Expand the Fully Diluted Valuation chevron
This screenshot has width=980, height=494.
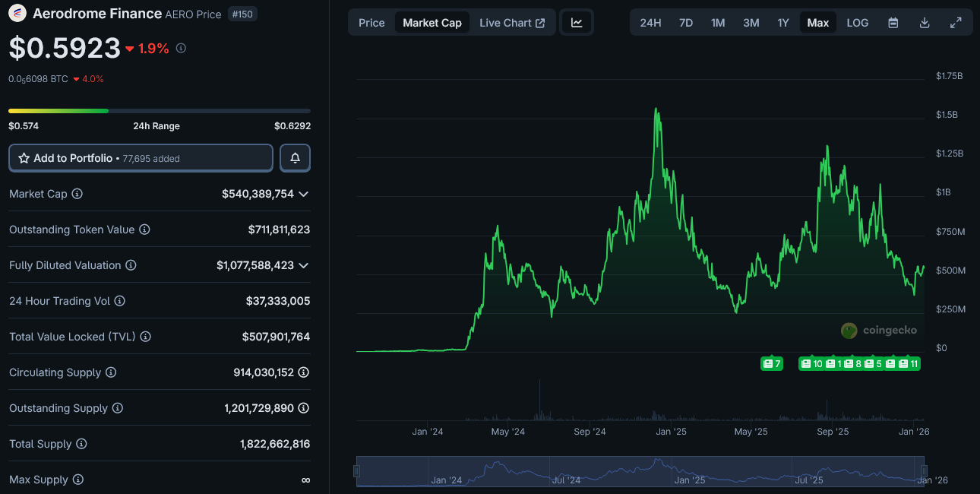pos(303,265)
